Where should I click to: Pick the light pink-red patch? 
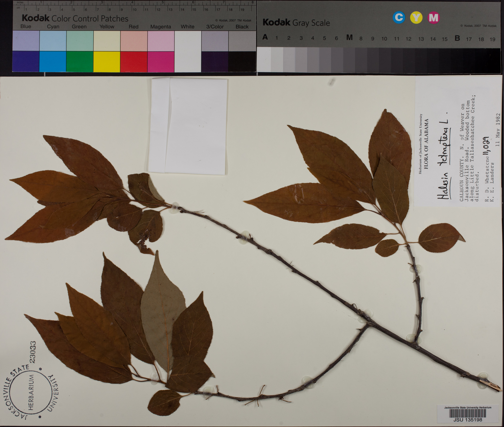point(134,41)
